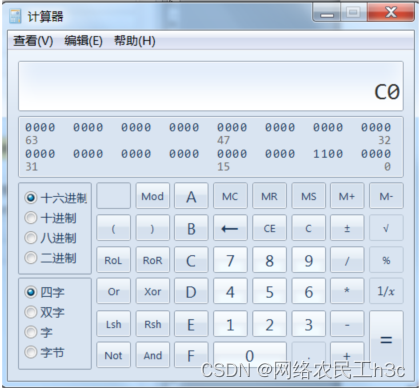Switch to Byte 字节 size
The width and height of the screenshot is (420, 389).
31,352
